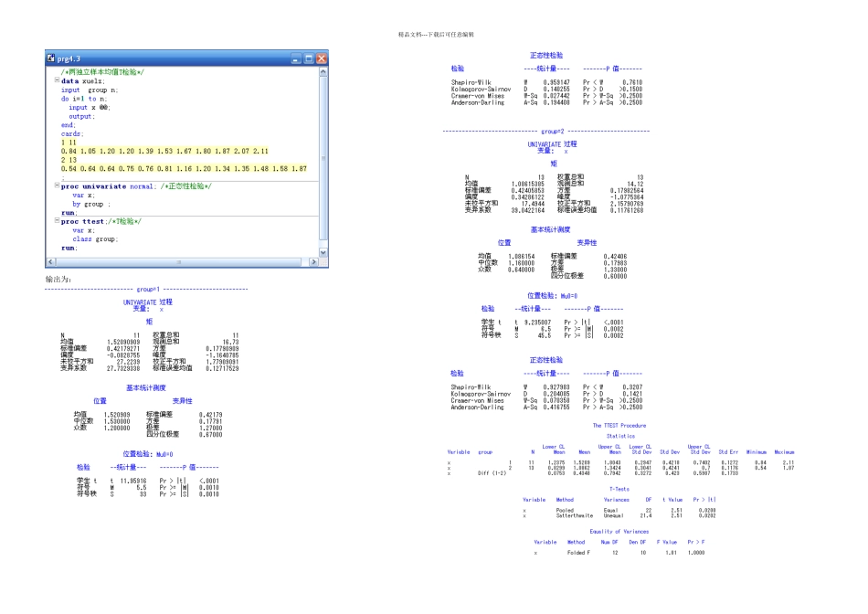Click the Shapiro-Wilk p value '0.7610'
This screenshot has height=614, width=868.
click(632, 82)
